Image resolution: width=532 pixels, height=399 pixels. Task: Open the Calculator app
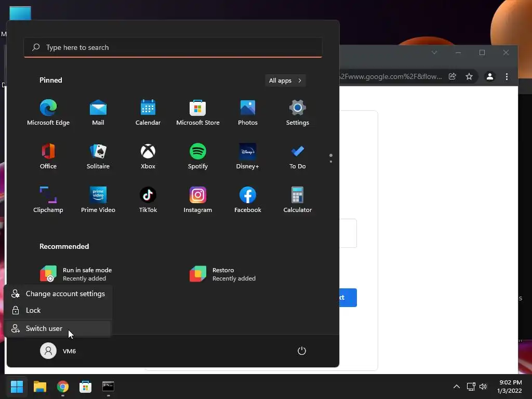coord(298,200)
